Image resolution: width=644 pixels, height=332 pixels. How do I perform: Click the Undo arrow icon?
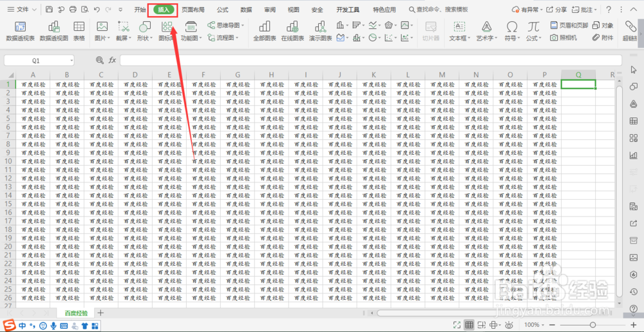[x=97, y=10]
